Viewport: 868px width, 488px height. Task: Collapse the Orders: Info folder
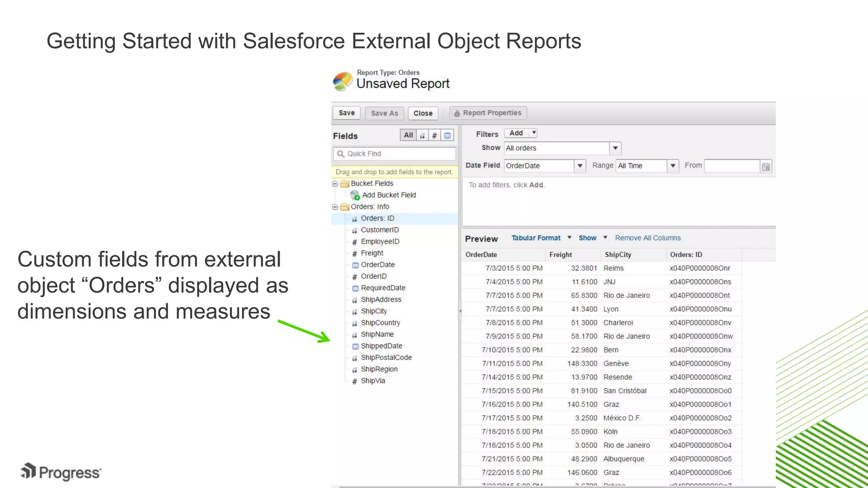335,207
